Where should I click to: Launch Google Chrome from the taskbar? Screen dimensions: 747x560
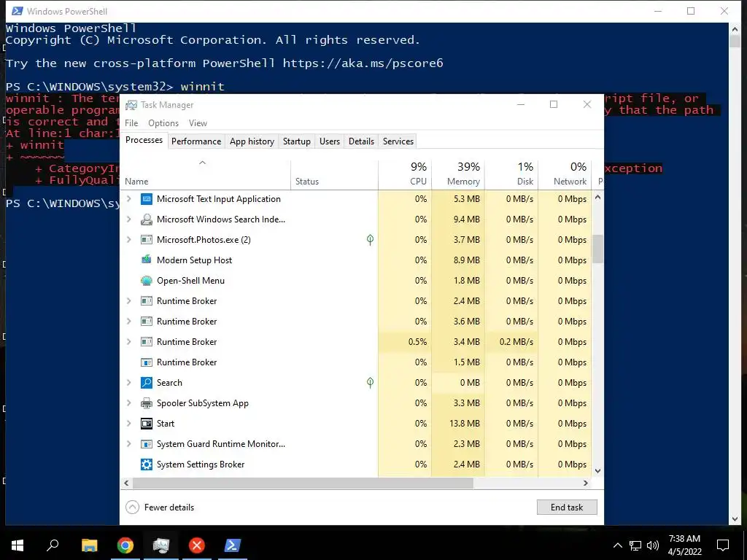click(x=125, y=545)
